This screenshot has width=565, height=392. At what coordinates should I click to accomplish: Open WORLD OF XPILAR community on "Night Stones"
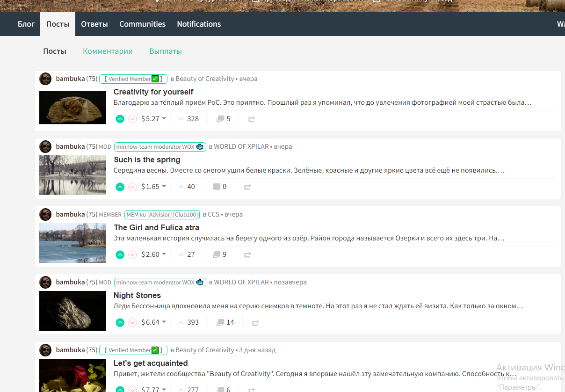tap(241, 282)
